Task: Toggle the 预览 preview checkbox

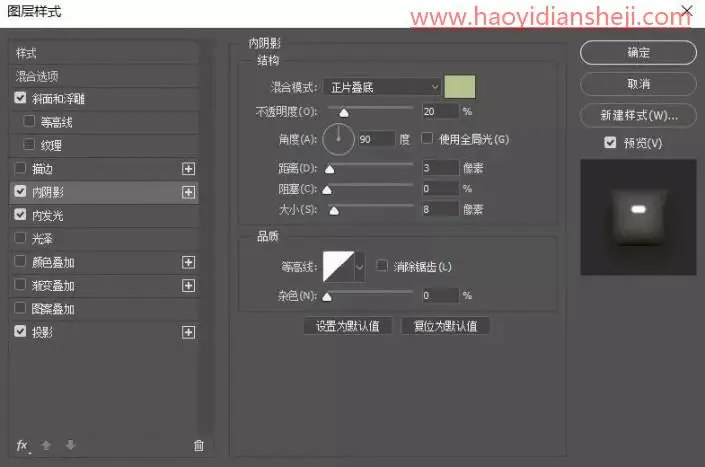Action: pyautogui.click(x=610, y=142)
